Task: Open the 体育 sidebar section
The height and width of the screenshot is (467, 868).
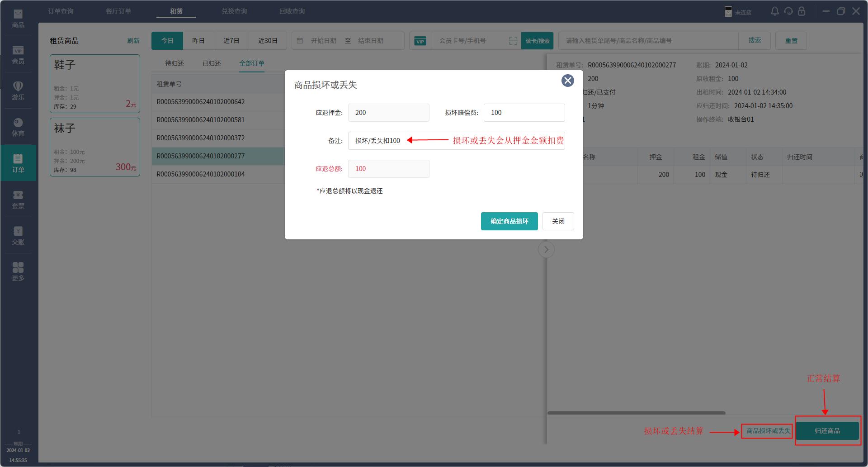Action: [x=18, y=127]
